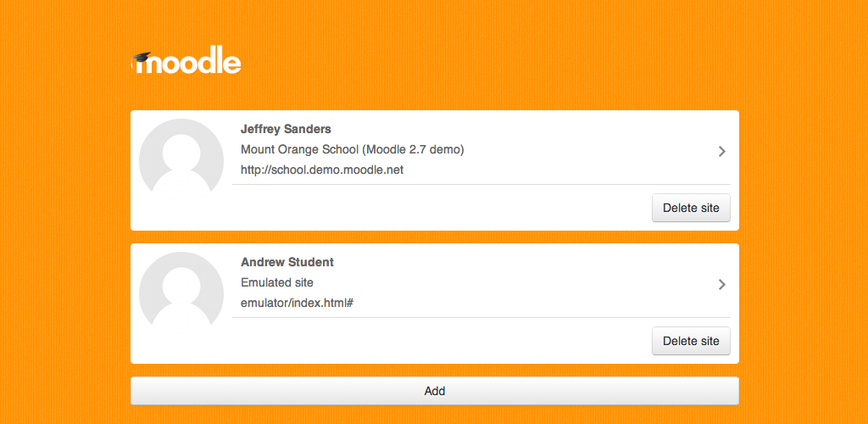
Task: Add a new site
Action: coord(435,391)
